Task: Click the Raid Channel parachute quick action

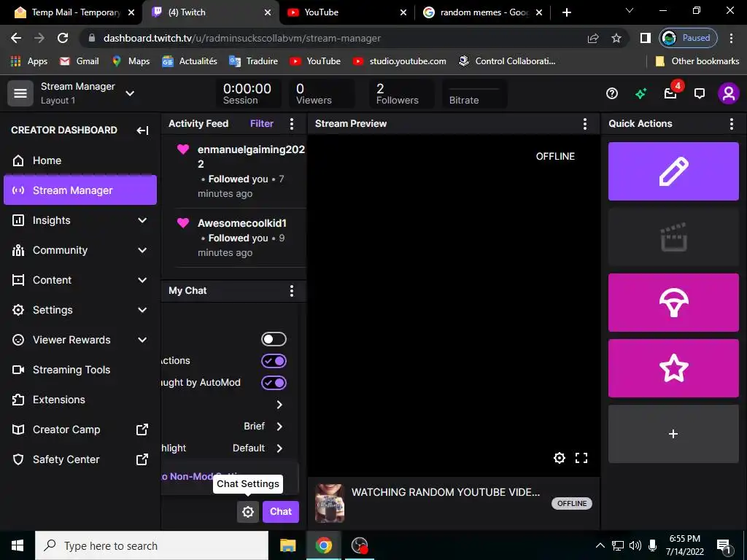Action: click(673, 303)
